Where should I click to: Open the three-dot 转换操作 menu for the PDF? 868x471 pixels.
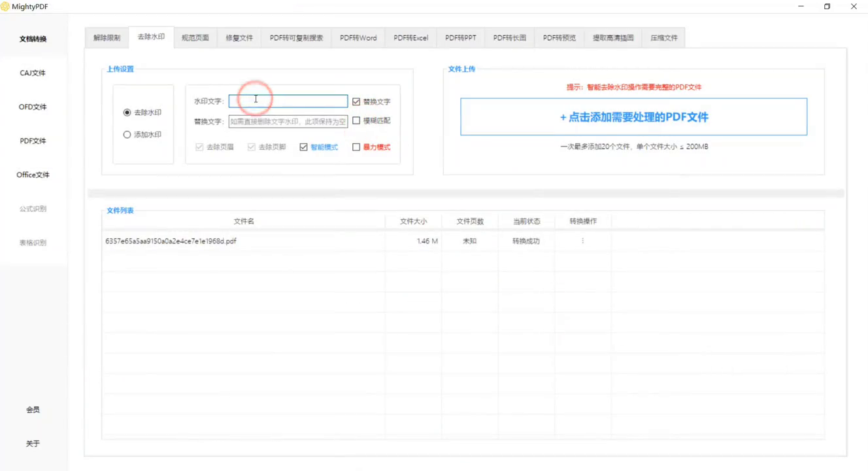(582, 241)
